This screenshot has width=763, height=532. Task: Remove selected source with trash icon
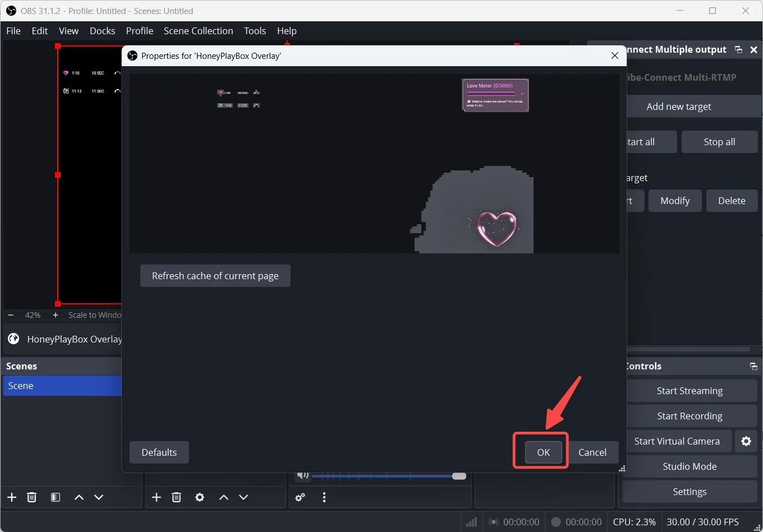[x=177, y=497]
